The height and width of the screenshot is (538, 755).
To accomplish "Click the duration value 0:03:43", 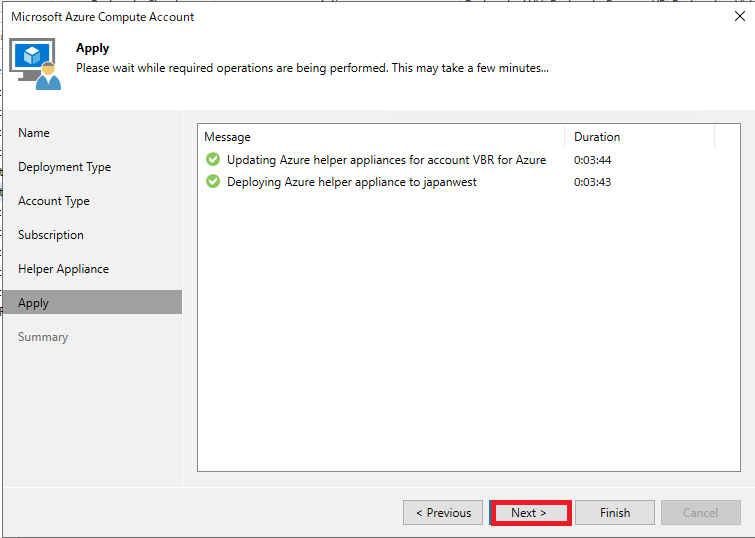I will click(593, 182).
